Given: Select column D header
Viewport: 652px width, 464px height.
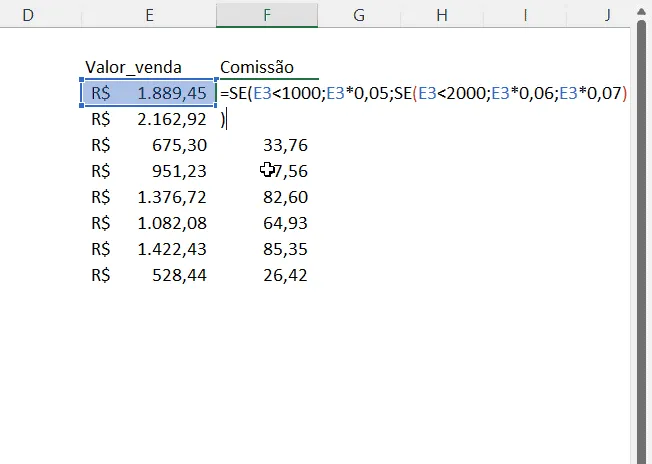Looking at the screenshot, I should 28,15.
